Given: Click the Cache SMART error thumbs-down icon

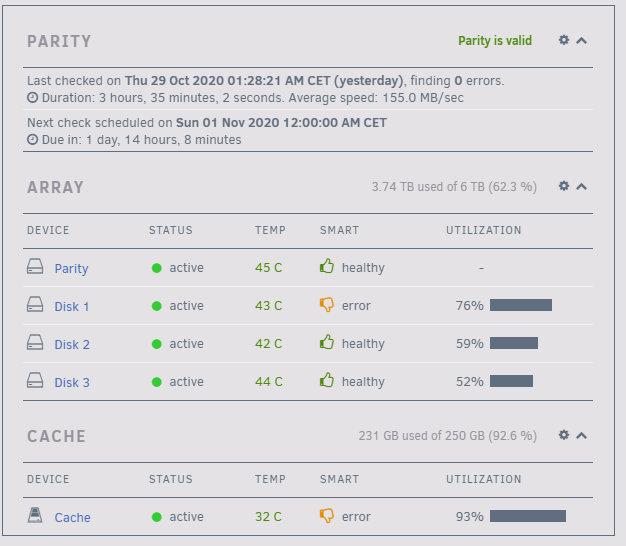Looking at the screenshot, I should tap(327, 516).
